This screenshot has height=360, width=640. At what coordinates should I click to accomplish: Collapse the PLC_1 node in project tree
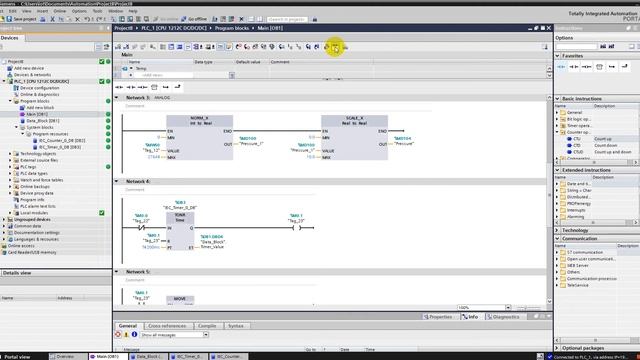pyautogui.click(x=4, y=81)
